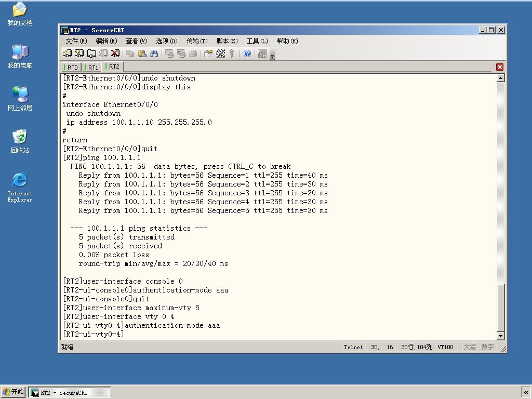Select the RT2 session tab
This screenshot has width=532, height=399.
point(113,66)
